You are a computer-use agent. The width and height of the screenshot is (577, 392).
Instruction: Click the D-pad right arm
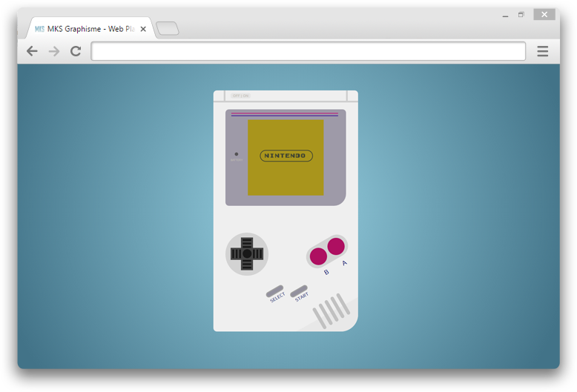point(258,253)
